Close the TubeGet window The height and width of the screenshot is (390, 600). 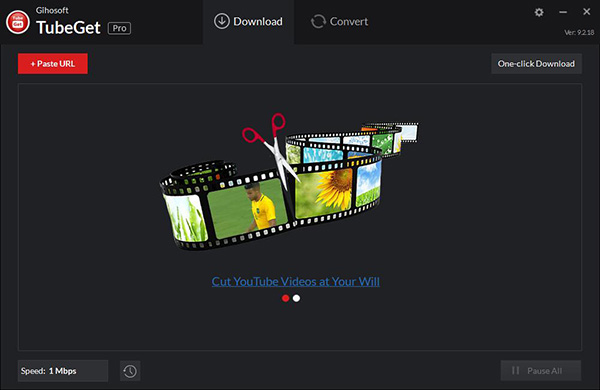pyautogui.click(x=587, y=12)
